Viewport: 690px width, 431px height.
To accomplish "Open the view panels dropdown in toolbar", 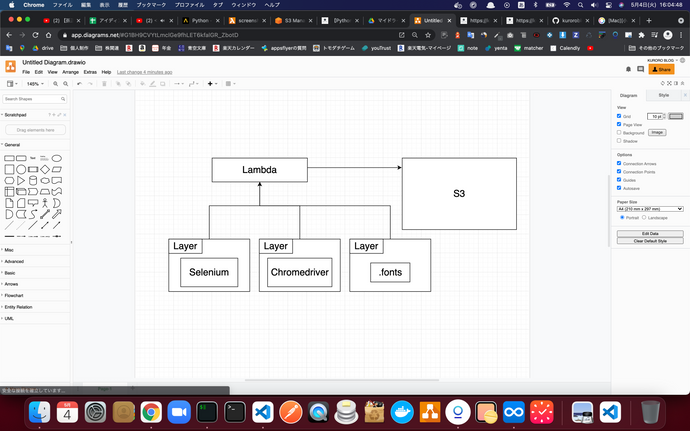I will [x=12, y=84].
